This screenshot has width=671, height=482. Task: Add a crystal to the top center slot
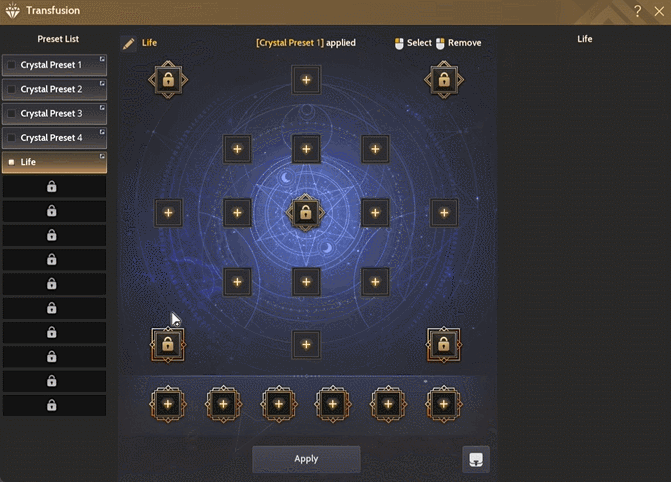[306, 80]
